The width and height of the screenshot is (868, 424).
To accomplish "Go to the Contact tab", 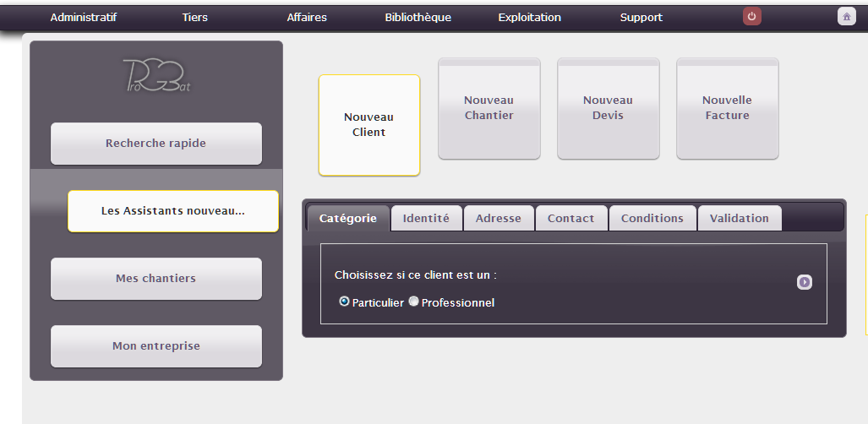I will pyautogui.click(x=570, y=218).
